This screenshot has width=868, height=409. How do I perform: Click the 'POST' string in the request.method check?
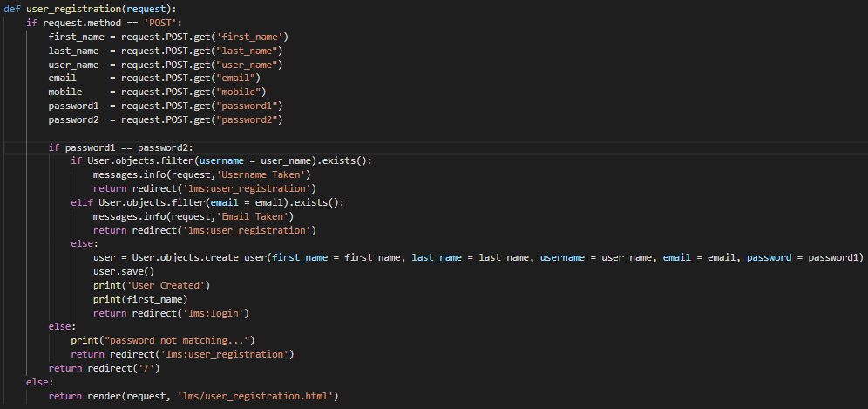(159, 24)
